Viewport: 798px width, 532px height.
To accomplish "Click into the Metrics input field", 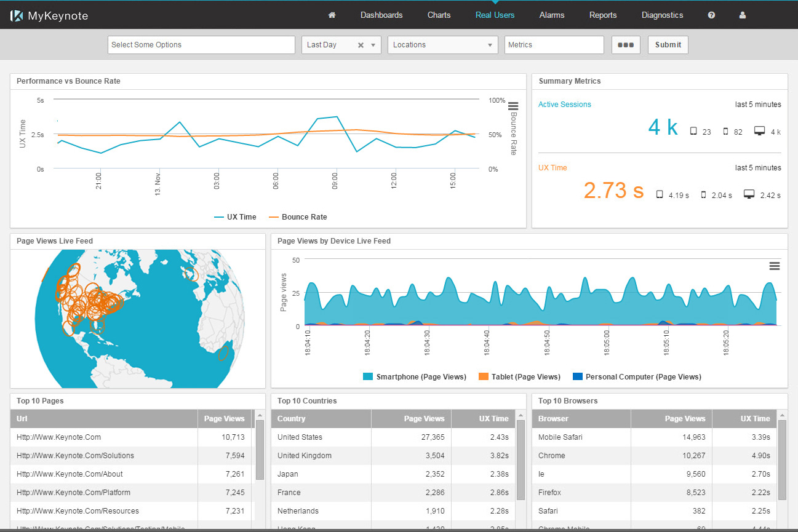I will click(554, 45).
